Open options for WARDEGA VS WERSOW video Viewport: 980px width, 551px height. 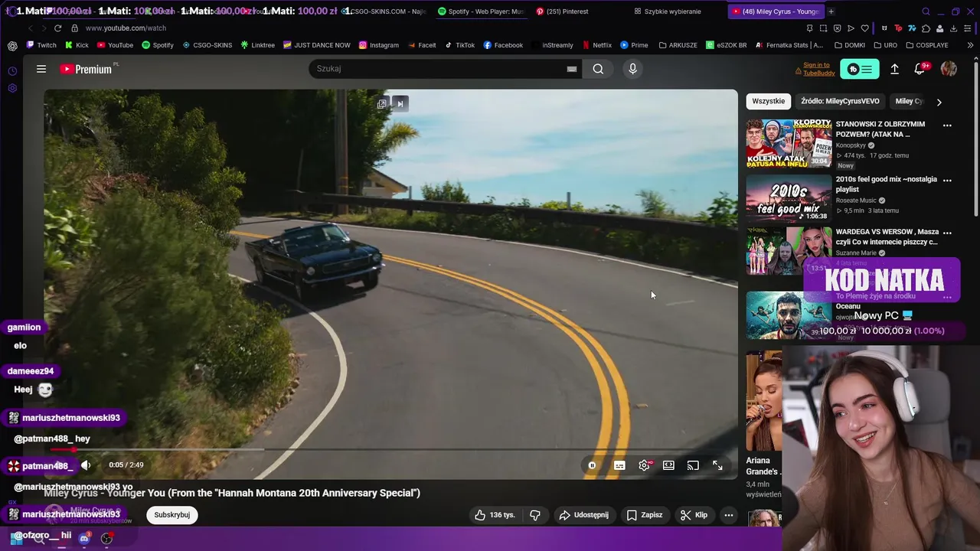click(947, 233)
